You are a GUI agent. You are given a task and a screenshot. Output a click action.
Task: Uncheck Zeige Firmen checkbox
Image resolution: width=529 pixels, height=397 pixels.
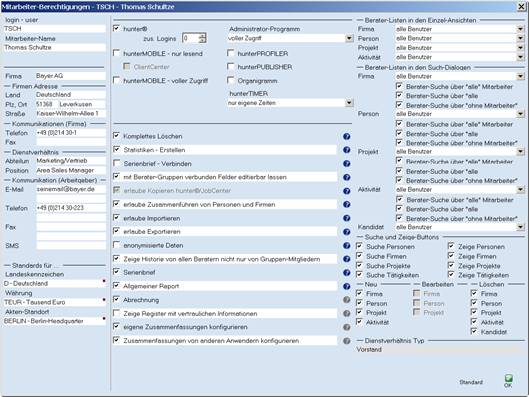(x=451, y=256)
